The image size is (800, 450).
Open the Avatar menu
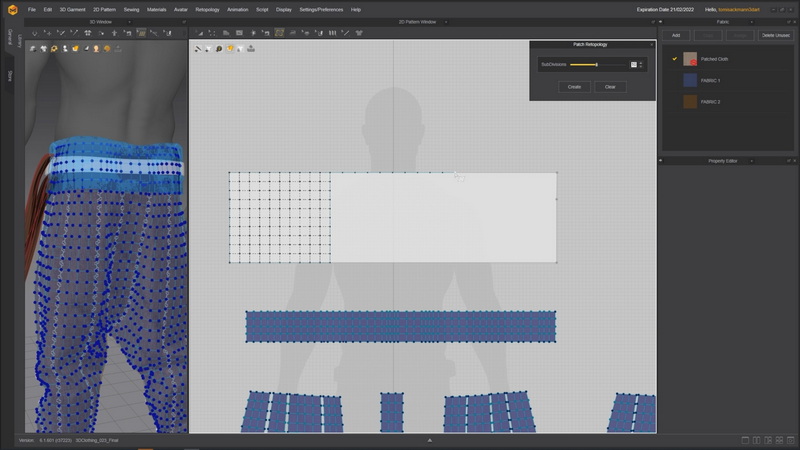click(x=181, y=10)
